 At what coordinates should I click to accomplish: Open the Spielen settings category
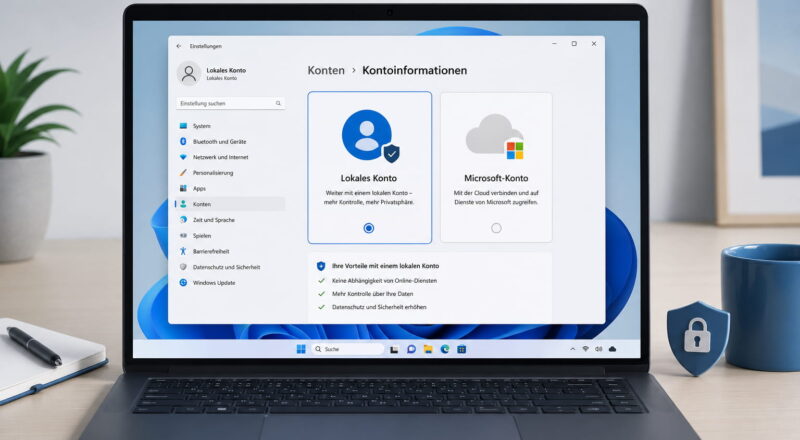(x=230, y=236)
